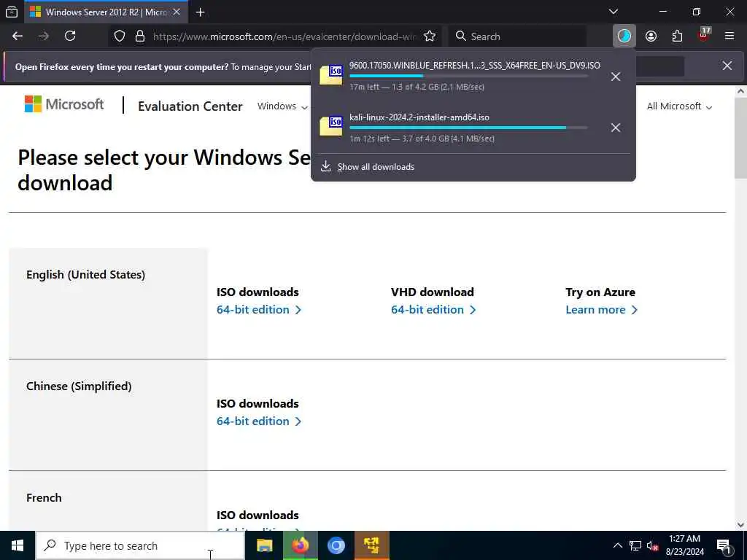
Task: Open a new tab with the plus button
Action: 200,12
